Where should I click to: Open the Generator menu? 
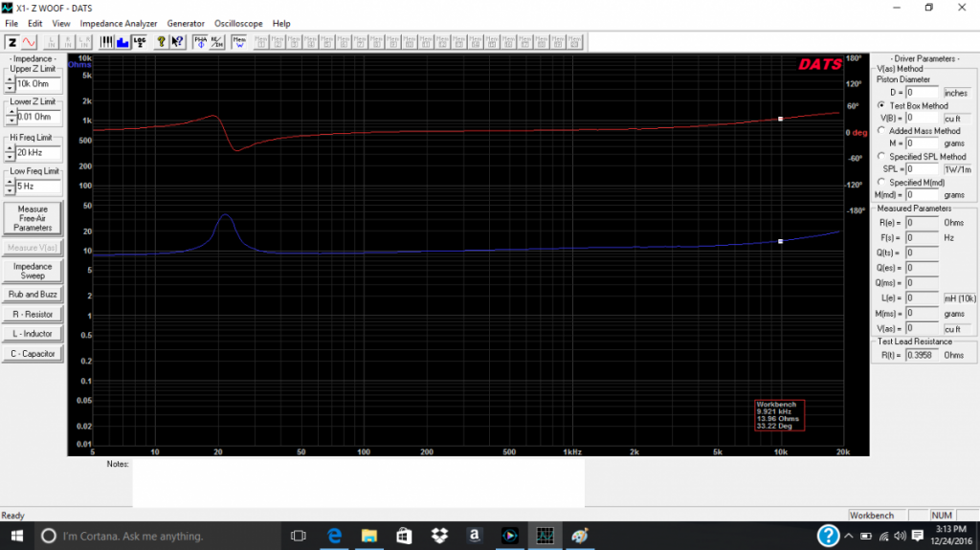point(185,23)
